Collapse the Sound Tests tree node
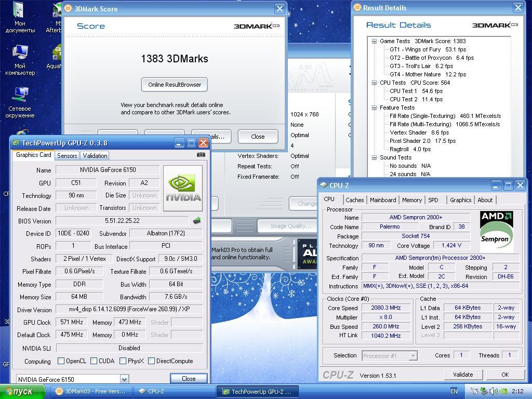Screen dimensions: 532x399 pyautogui.click(x=374, y=158)
